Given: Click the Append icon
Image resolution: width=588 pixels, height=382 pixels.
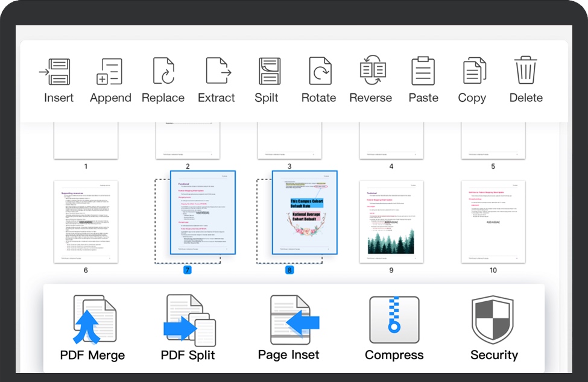Looking at the screenshot, I should pos(110,71).
